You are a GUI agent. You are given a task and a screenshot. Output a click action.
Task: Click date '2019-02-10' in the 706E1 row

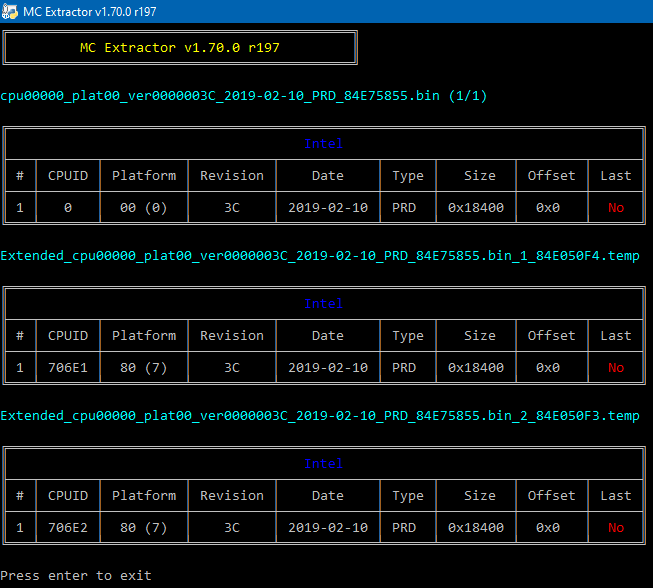point(328,367)
